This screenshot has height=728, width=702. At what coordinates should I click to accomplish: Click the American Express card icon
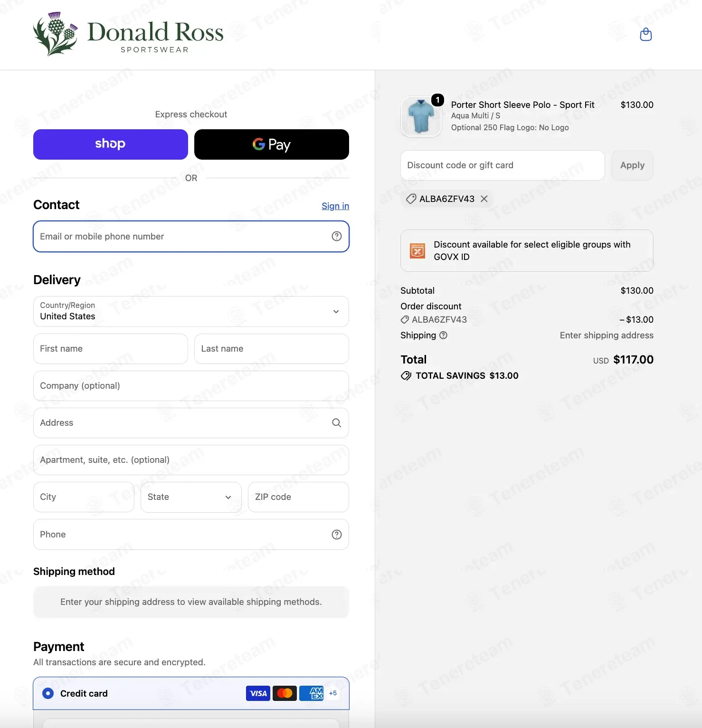[312, 693]
